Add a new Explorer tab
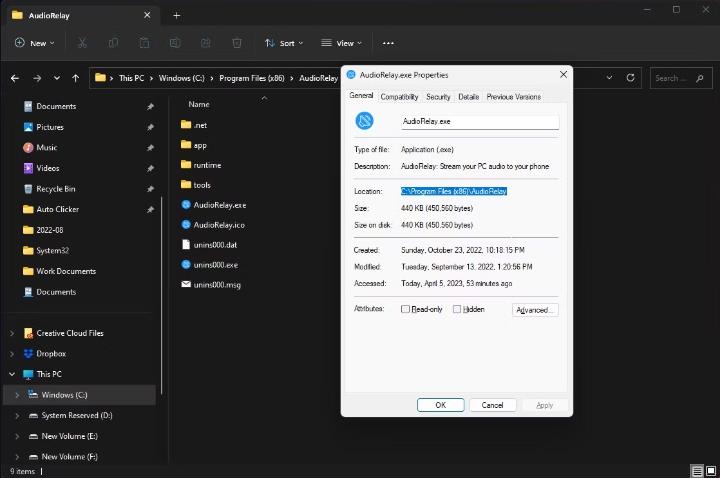The width and height of the screenshot is (720, 478). click(176, 16)
